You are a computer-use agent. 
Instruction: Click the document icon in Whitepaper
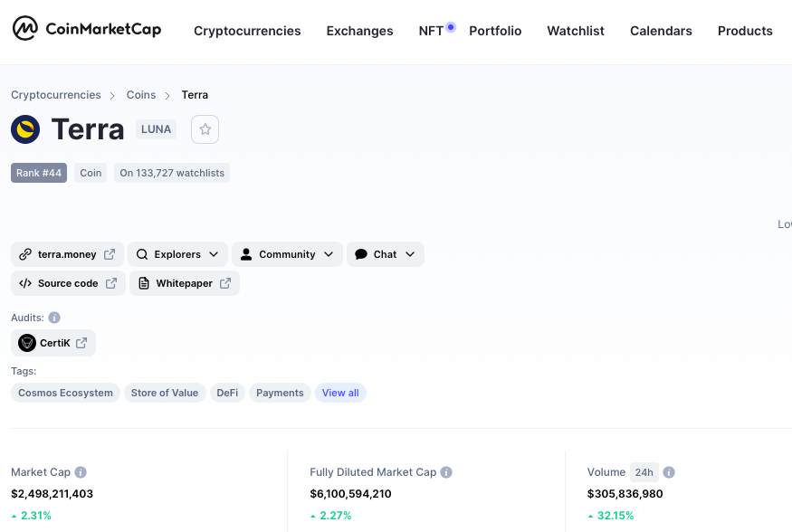(144, 283)
